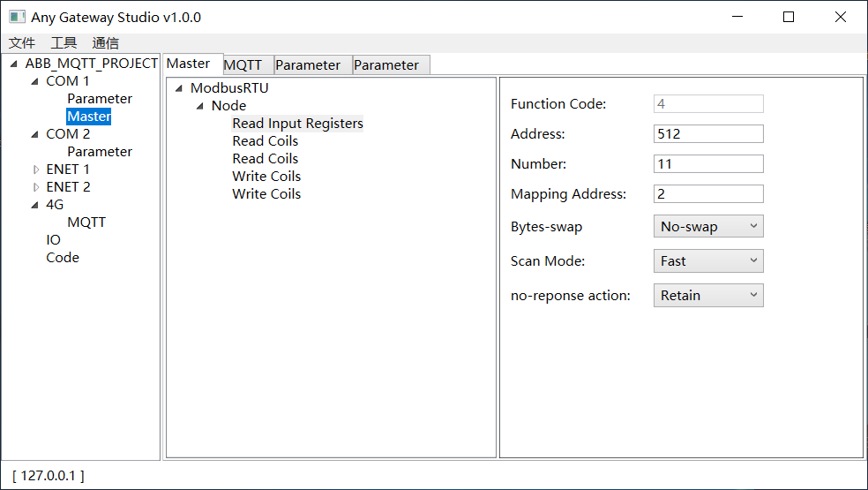The height and width of the screenshot is (490, 868).
Task: Open the no-reponse action dropdown
Action: (x=708, y=296)
